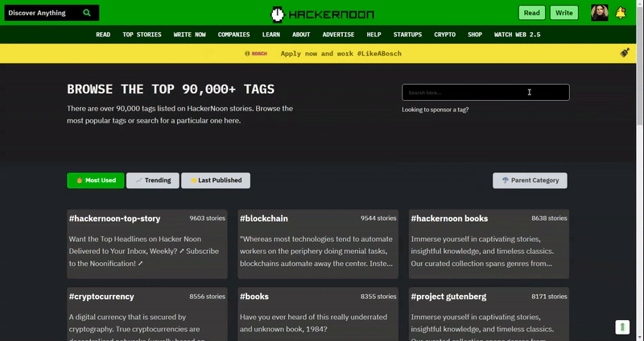The height and width of the screenshot is (341, 644).
Task: Open WATCH WEB 2.5 menu item
Action: (517, 35)
